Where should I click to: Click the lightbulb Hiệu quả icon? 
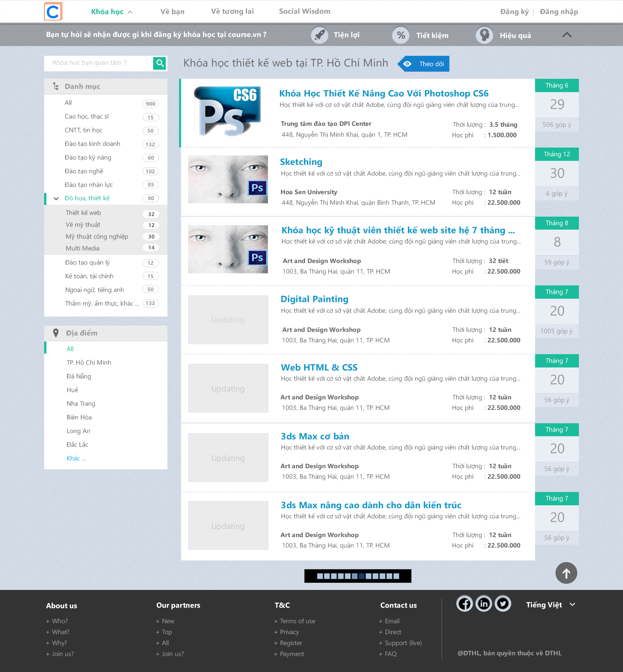484,35
